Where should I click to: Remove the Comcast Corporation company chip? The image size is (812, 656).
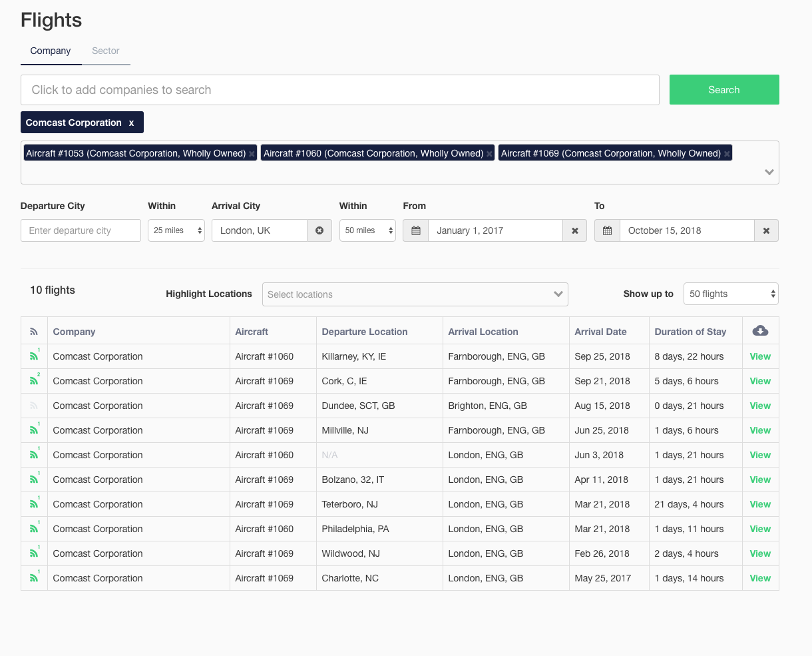pyautogui.click(x=131, y=123)
